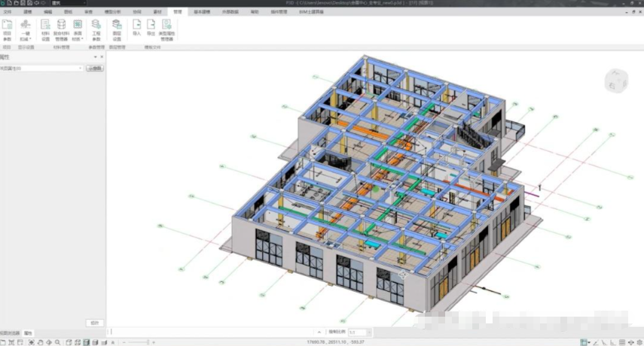644x346 pixels.
Task: Expand the 表面材质 dropdown button
Action: [x=78, y=35]
